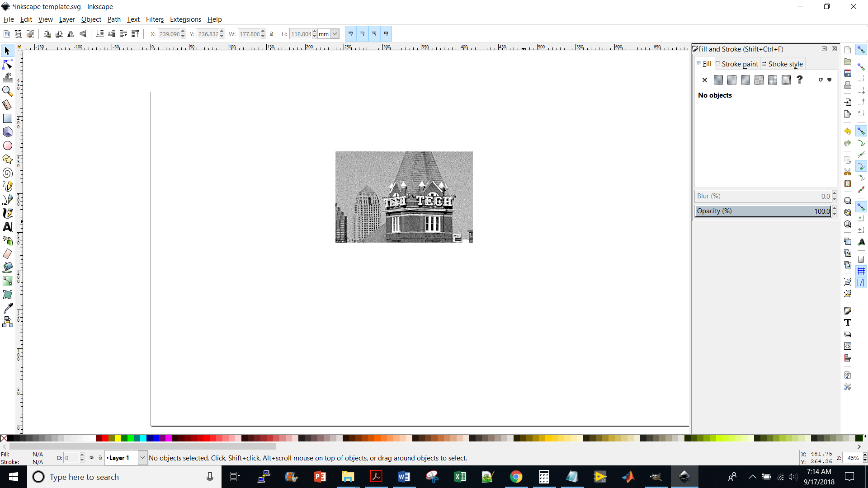
Task: Choose the Calligraphy pen tool
Action: (x=7, y=213)
